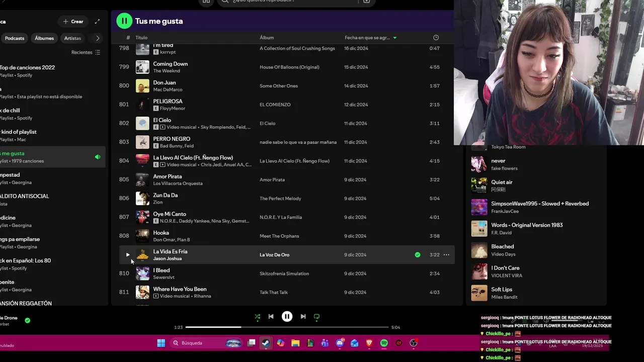Play Bleached by Video Days in queue

[x=536, y=250]
